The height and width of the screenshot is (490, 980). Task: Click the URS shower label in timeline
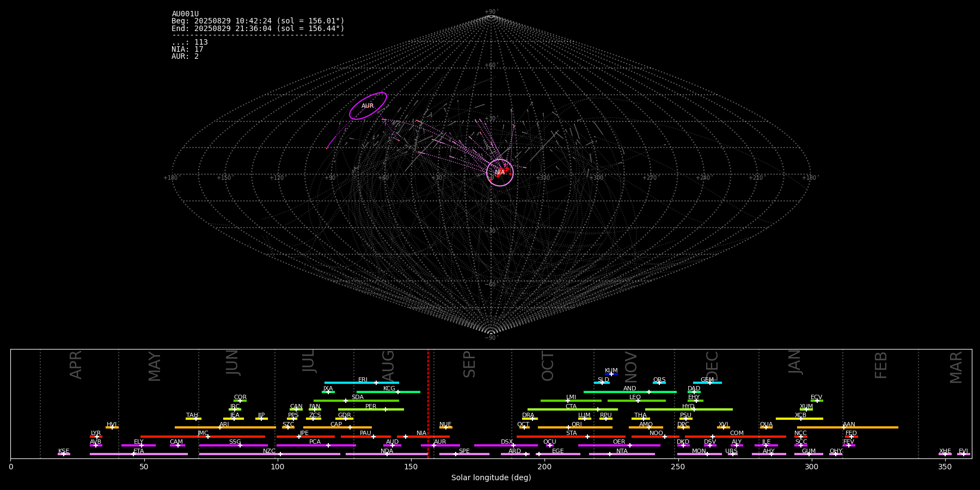(x=731, y=451)
